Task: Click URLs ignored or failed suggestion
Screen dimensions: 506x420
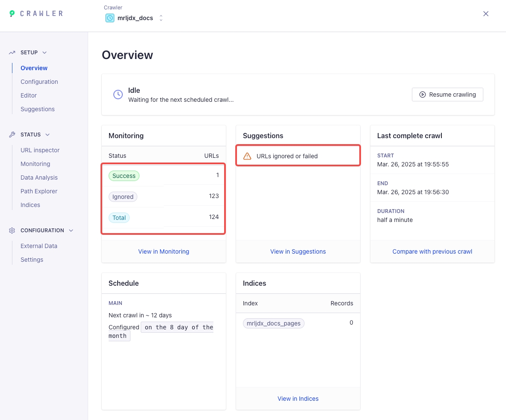Action: (298, 156)
